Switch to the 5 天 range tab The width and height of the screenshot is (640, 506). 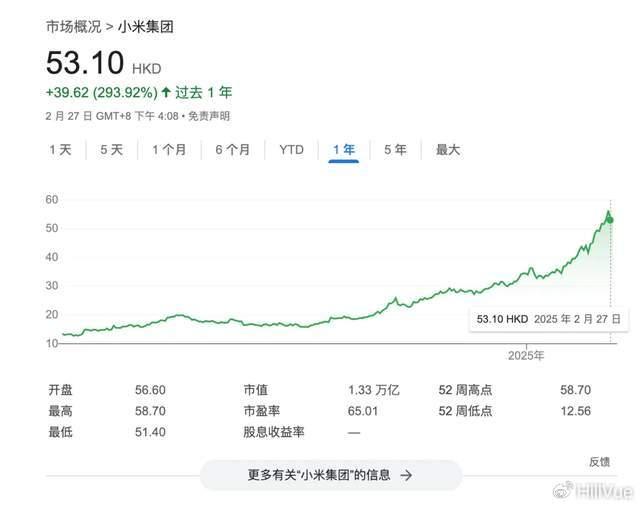click(111, 150)
